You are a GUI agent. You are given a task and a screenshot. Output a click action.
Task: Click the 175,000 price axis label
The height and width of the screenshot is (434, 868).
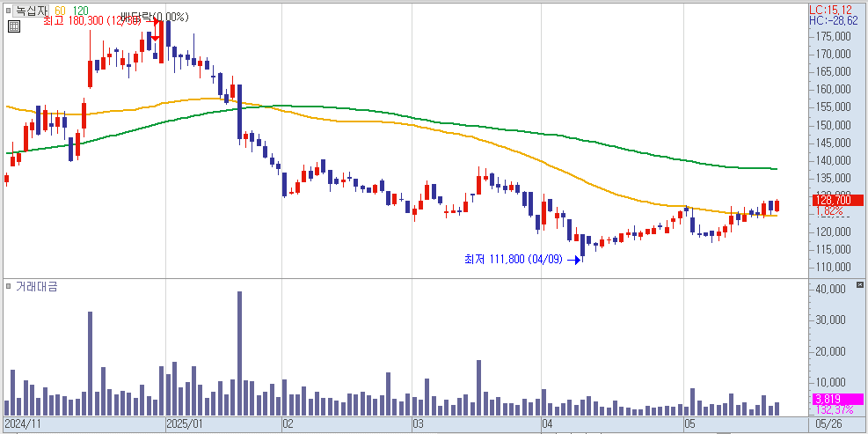pos(834,37)
